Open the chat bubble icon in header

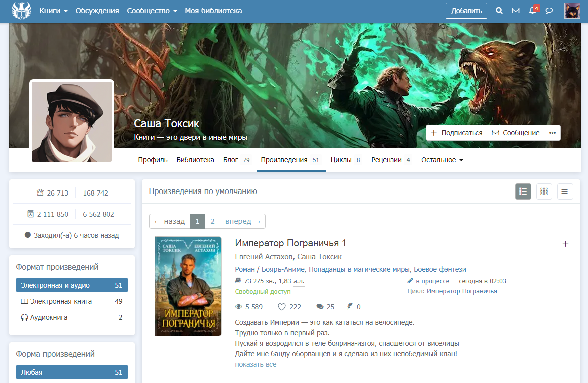[549, 11]
